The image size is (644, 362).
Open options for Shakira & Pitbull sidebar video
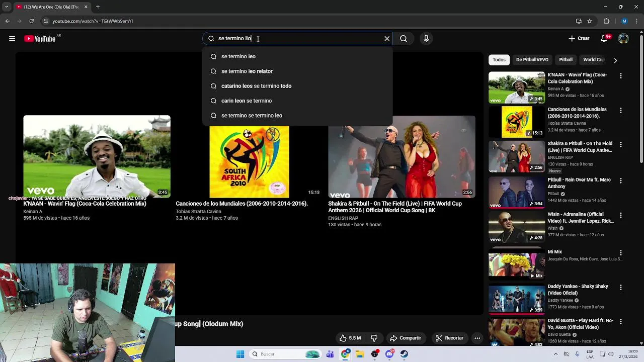pyautogui.click(x=621, y=145)
